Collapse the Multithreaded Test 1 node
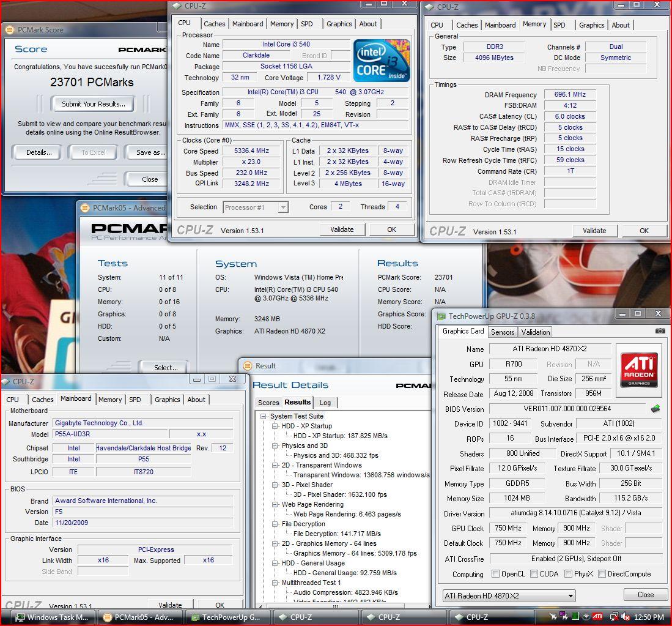Image resolution: width=672 pixels, height=626 pixels. [275, 583]
